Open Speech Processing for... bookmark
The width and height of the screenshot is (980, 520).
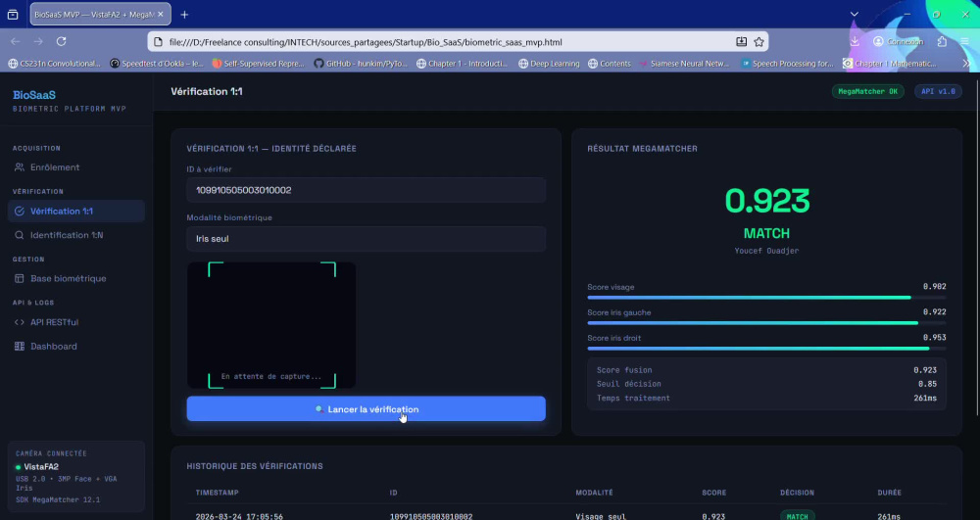788,63
